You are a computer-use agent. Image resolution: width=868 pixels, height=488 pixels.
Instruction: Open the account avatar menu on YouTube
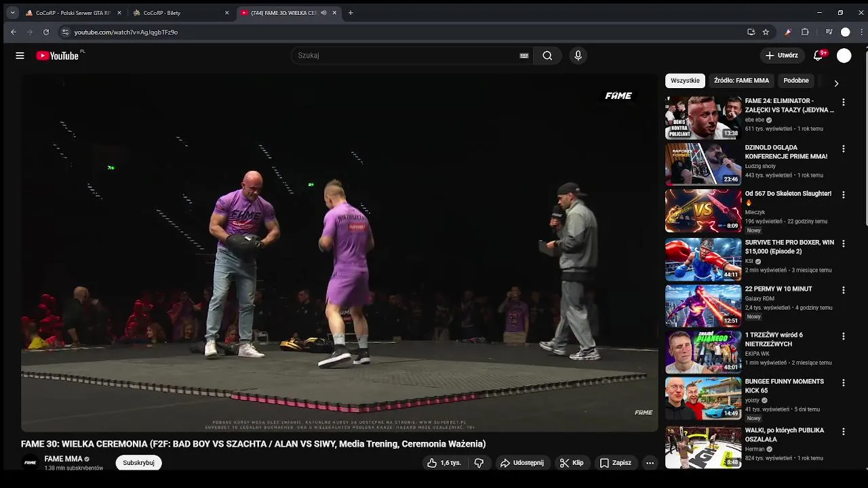[x=844, y=56]
